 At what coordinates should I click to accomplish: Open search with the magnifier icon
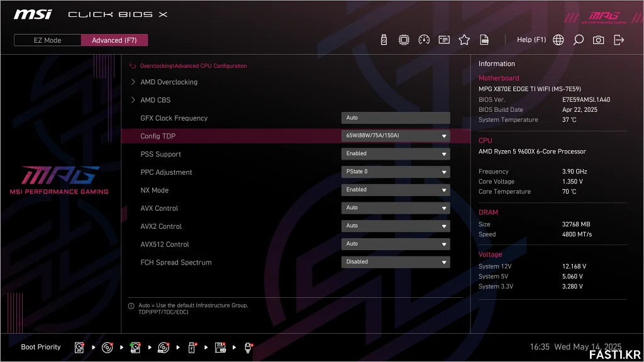pos(579,40)
